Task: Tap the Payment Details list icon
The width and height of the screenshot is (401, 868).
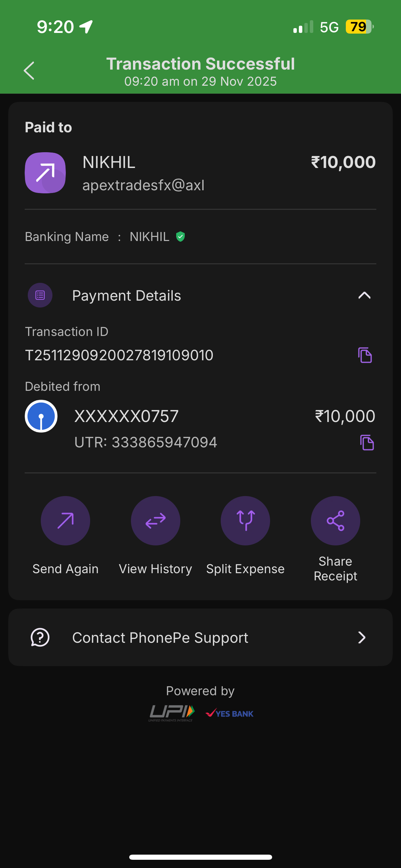Action: [x=40, y=295]
